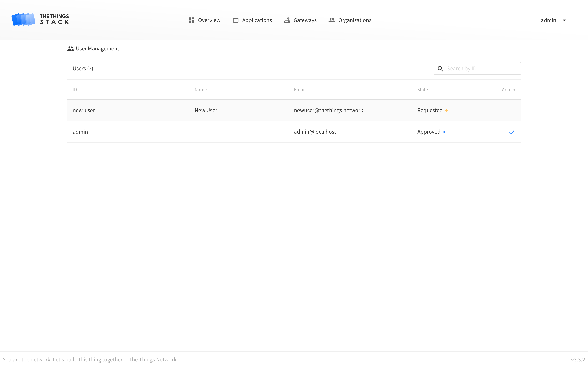588x367 pixels.
Task: Click the admin row blue checkmark
Action: 511,132
